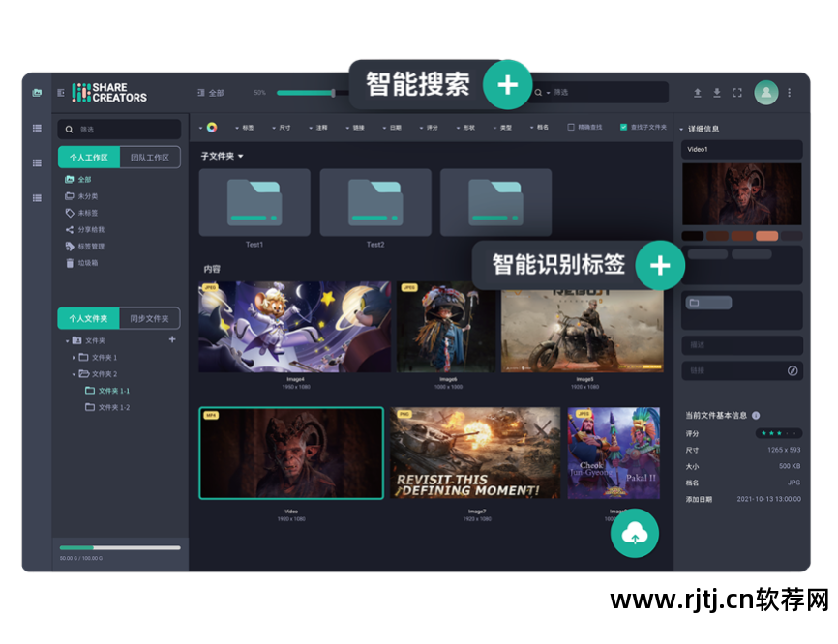Enter fullscreen with the expand icon
The height and width of the screenshot is (644, 838).
tap(737, 93)
